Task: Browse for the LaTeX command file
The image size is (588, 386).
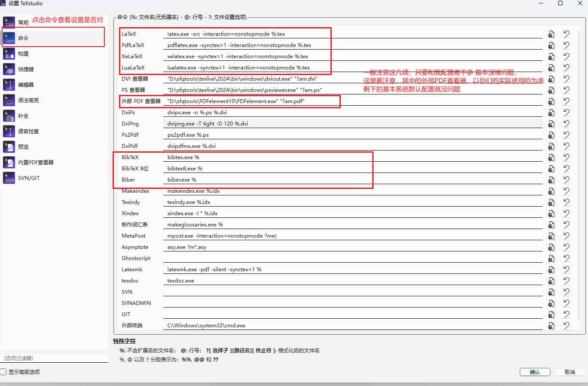Action: click(x=551, y=34)
